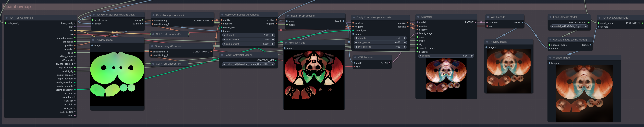
Task: Click the IMAGE output port on VAE Decode
Action: click(523, 22)
